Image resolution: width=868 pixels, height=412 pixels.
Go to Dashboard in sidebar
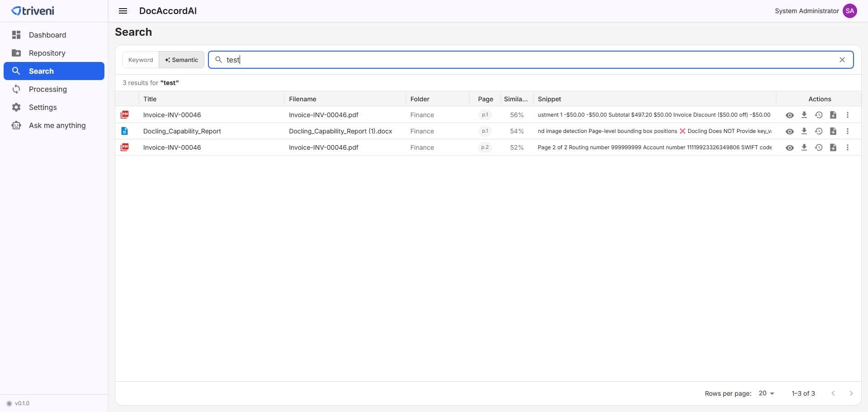click(54, 35)
